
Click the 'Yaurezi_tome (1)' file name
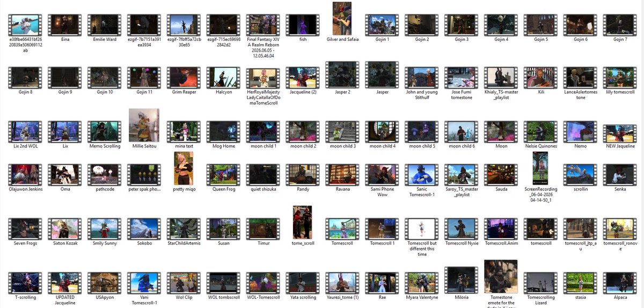[343, 297]
